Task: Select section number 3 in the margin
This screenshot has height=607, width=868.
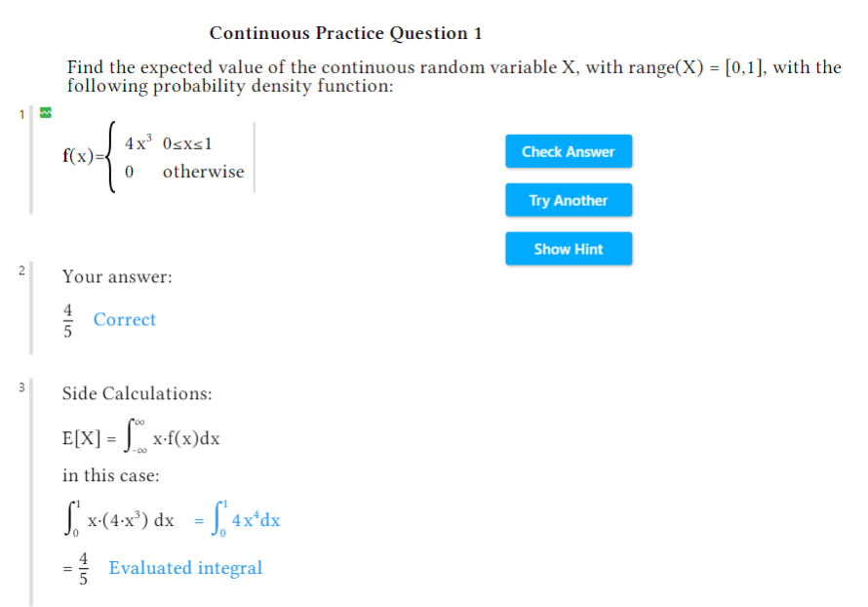Action: pyautogui.click(x=20, y=386)
